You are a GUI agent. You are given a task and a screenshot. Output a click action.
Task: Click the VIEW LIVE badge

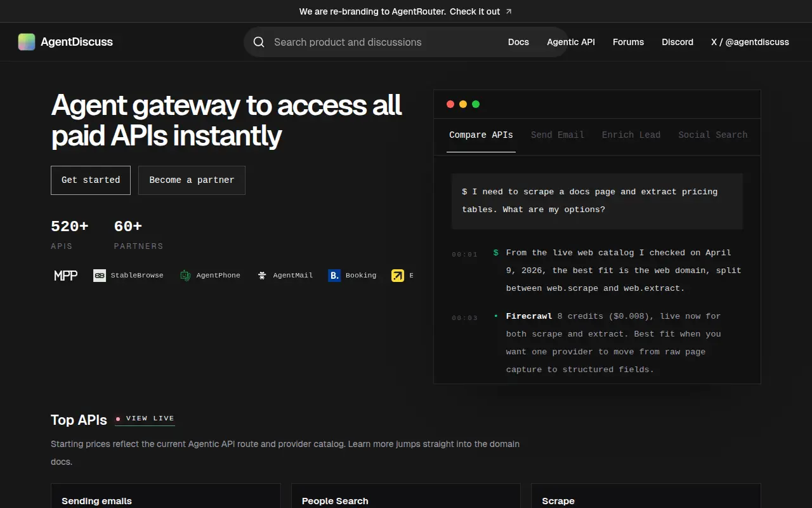click(x=145, y=418)
